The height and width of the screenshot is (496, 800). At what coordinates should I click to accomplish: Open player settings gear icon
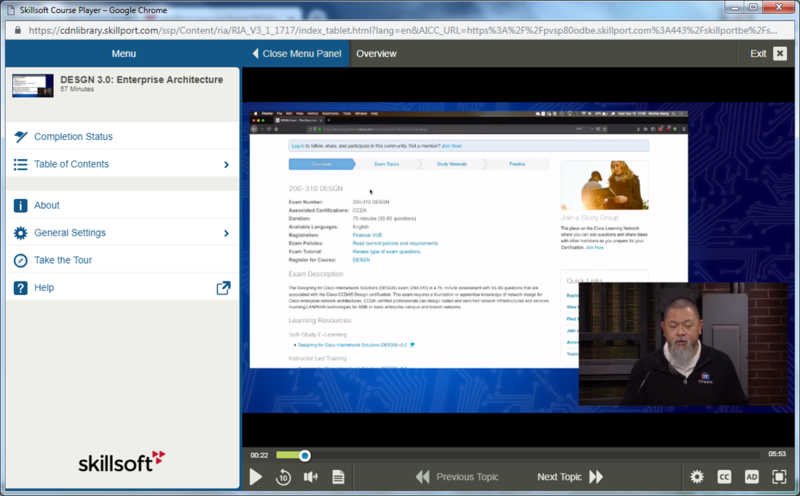point(696,477)
